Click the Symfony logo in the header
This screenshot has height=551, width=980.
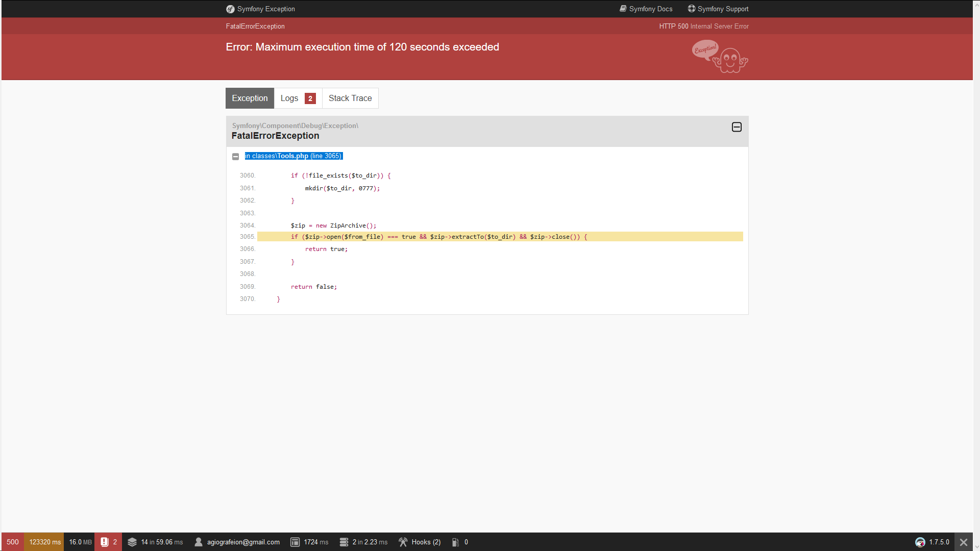[230, 9]
